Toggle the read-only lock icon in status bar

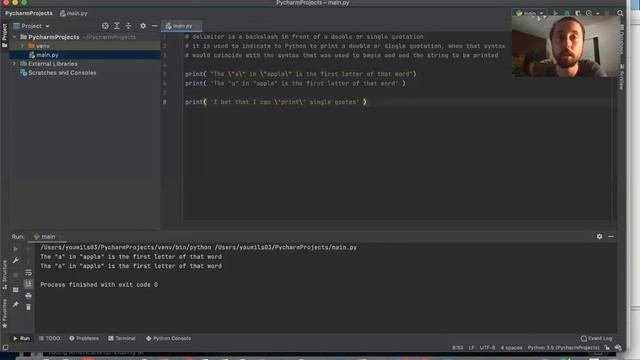pos(607,348)
